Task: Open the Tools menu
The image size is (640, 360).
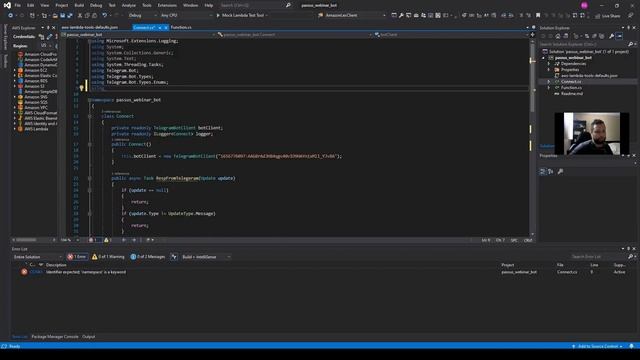Action: click(147, 5)
